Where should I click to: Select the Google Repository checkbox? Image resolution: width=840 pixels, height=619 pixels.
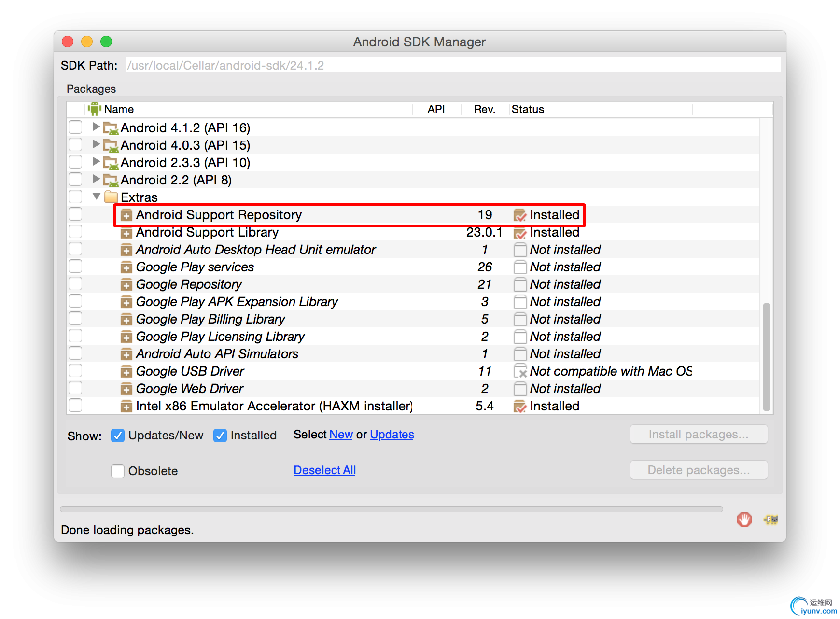point(75,283)
